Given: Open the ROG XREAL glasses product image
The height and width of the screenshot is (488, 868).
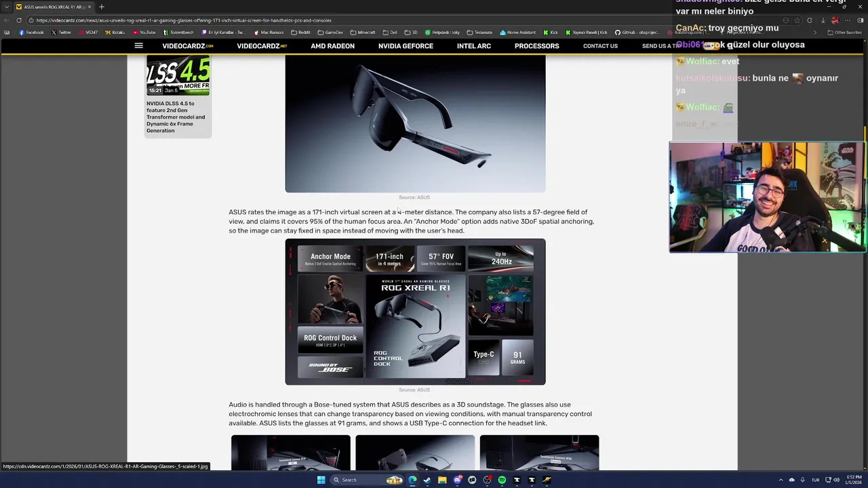Looking at the screenshot, I should 415,123.
